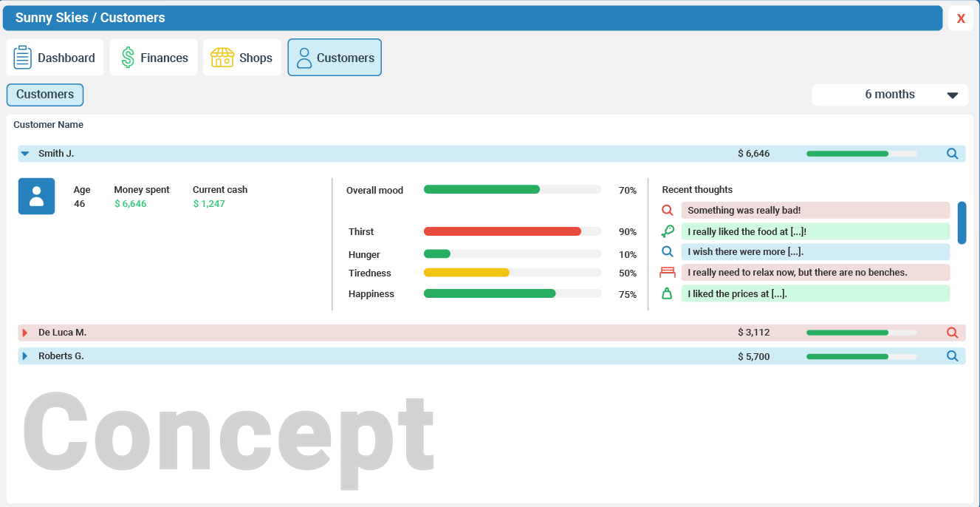Click magnifier icon in Smith J. row

(952, 154)
